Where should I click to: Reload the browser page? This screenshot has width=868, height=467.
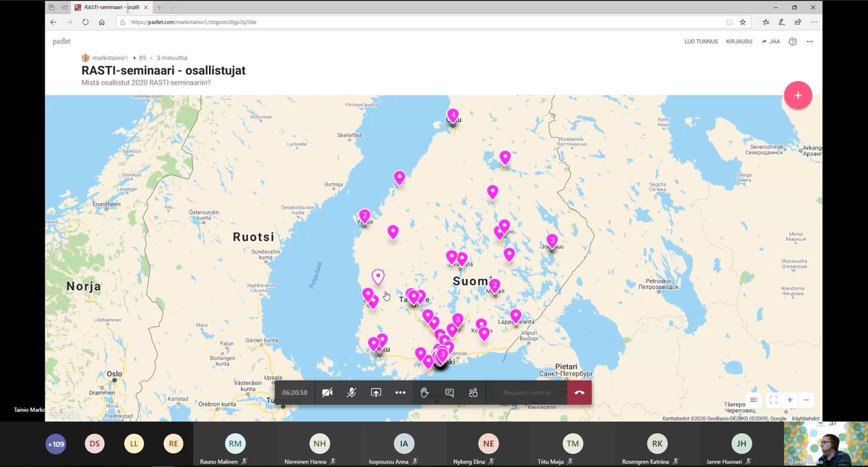click(x=85, y=22)
